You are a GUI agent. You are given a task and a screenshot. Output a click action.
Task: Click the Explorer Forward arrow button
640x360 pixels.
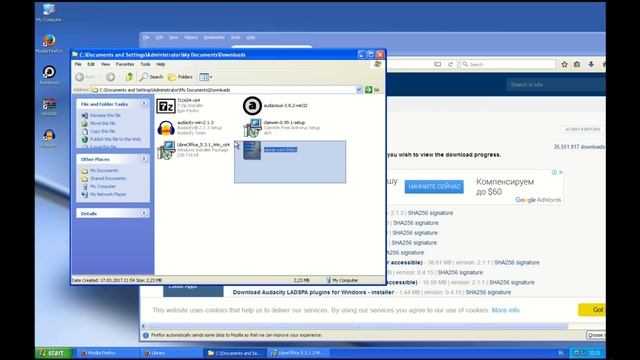click(111, 77)
